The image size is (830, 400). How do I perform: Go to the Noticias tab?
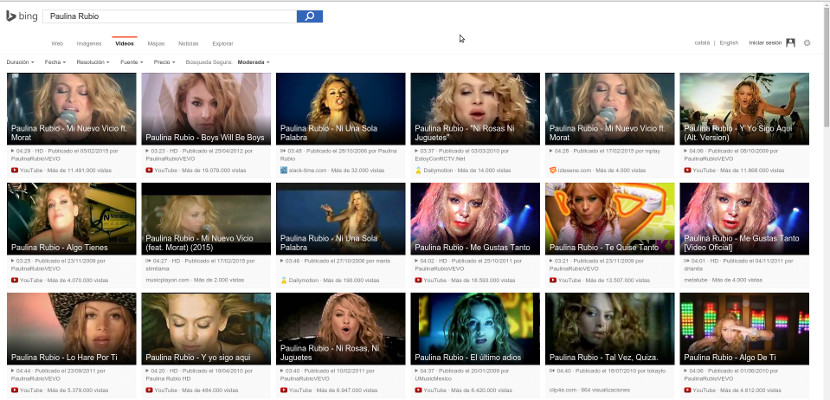click(188, 43)
